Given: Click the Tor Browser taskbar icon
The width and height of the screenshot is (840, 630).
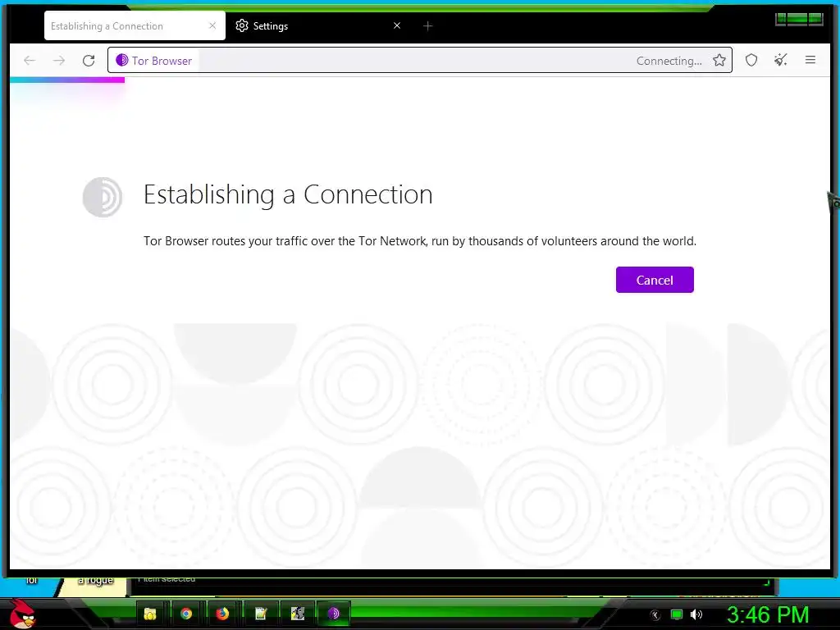Looking at the screenshot, I should point(334,614).
